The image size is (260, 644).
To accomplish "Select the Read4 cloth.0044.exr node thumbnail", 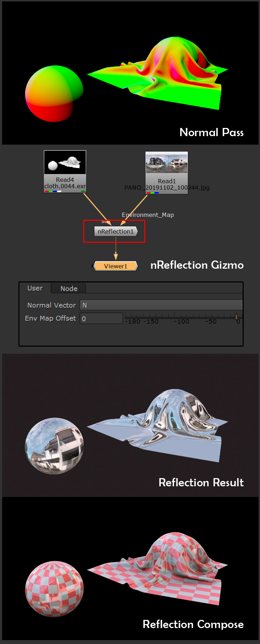I will [65, 162].
